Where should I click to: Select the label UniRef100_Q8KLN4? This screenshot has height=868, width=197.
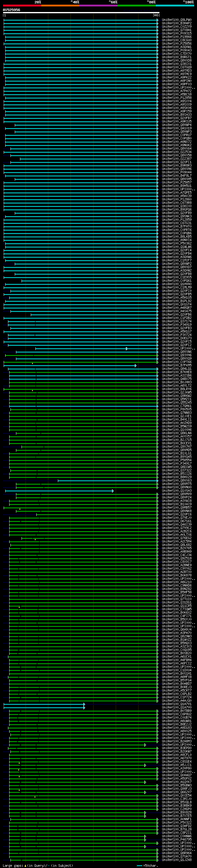coord(177,433)
